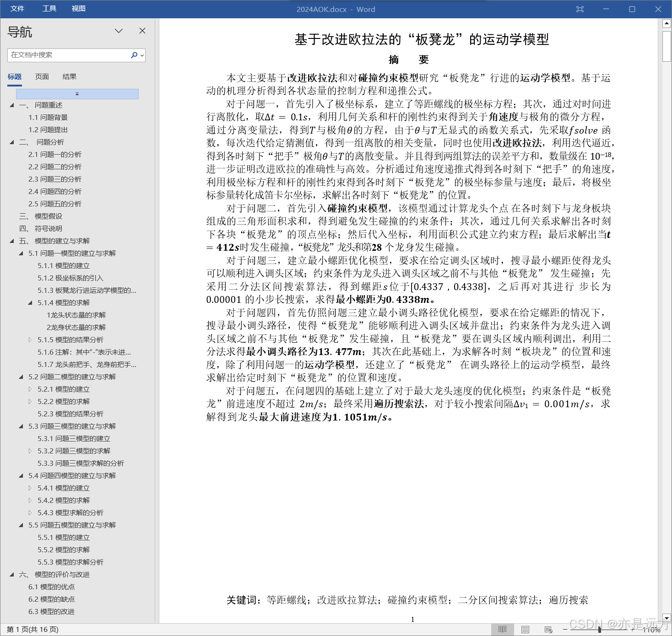Close the navigation pane
Viewport: 672px width, 636px height.
142,31
